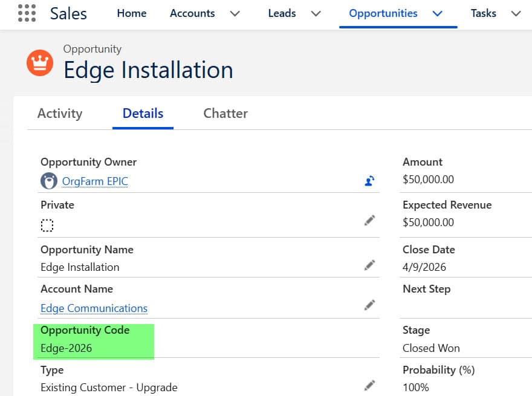Open the Opportunities nav tab
Viewport: 532px width, 396px height.
point(383,13)
